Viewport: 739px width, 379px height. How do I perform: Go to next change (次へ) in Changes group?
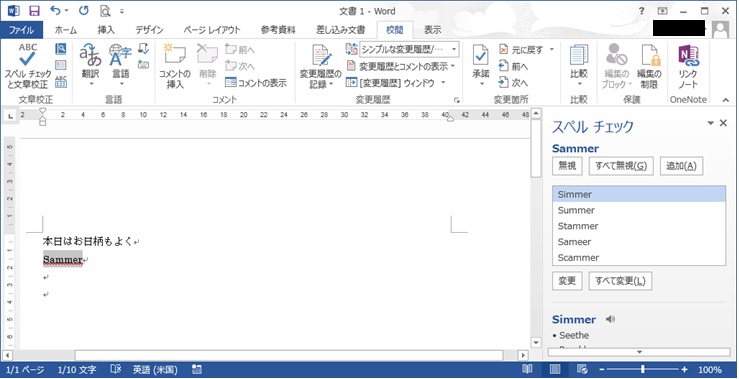coord(513,82)
